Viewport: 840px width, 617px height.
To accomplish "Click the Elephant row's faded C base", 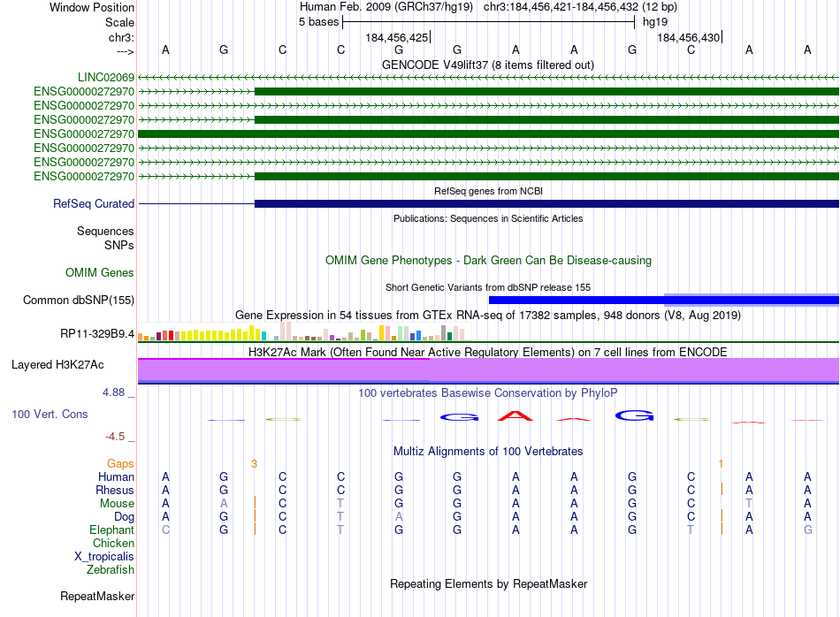I will (165, 529).
